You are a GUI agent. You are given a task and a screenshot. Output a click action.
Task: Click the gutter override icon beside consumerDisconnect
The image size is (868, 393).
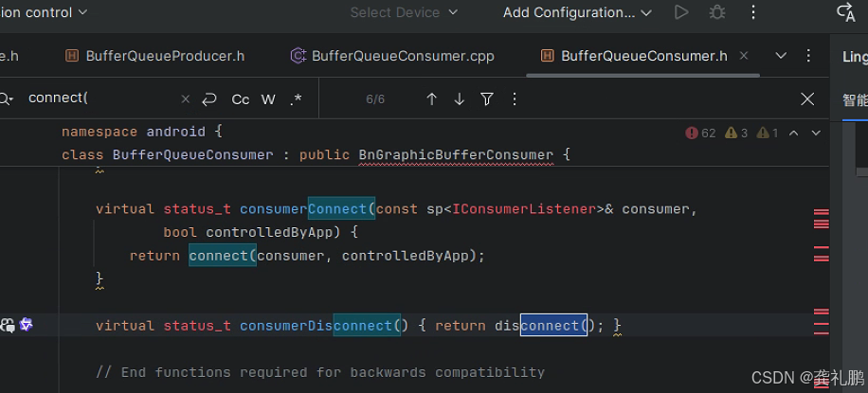tap(27, 325)
